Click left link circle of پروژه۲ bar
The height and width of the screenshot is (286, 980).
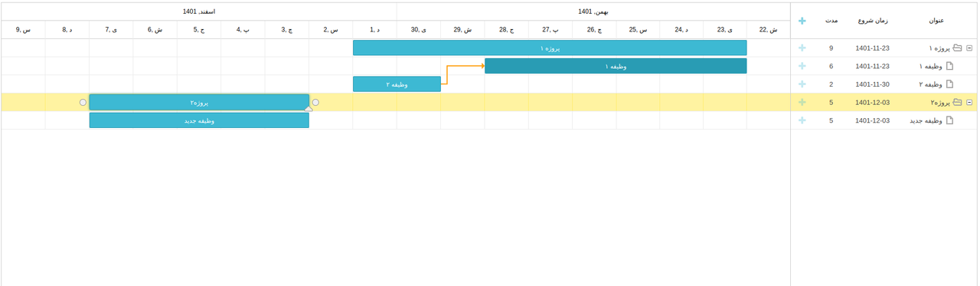[x=83, y=102]
